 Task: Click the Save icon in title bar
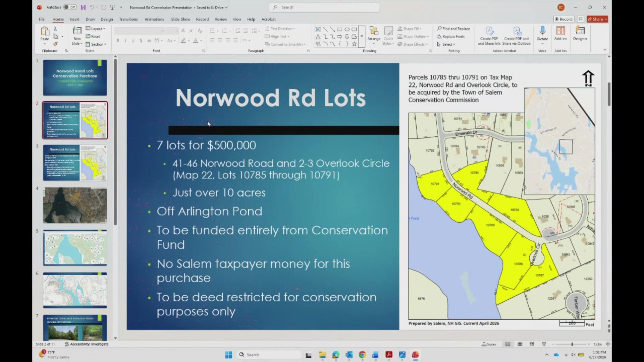point(83,7)
